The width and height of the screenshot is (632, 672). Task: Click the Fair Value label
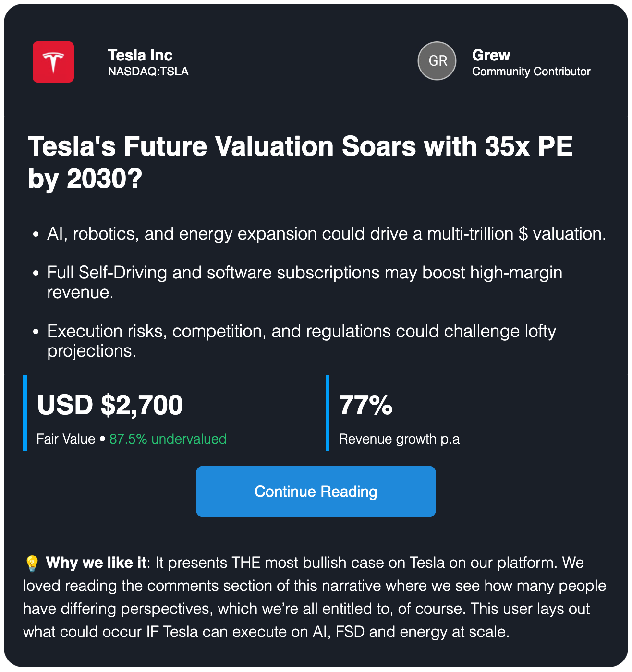(66, 439)
